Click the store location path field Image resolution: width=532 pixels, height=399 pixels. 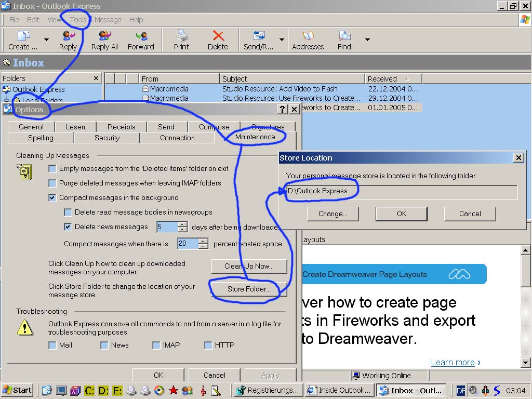pos(402,191)
